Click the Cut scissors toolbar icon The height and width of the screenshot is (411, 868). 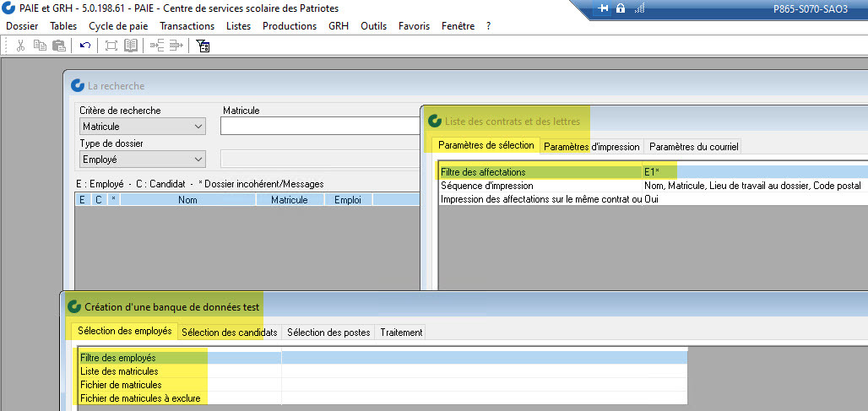20,46
